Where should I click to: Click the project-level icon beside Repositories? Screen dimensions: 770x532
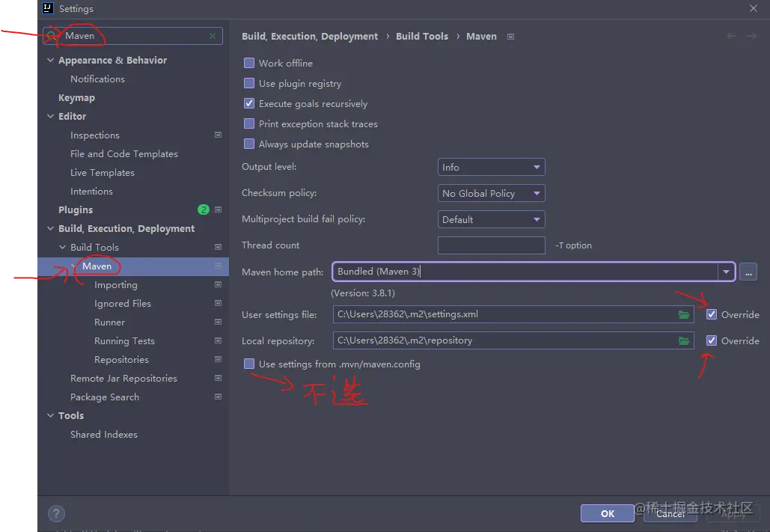pos(218,359)
